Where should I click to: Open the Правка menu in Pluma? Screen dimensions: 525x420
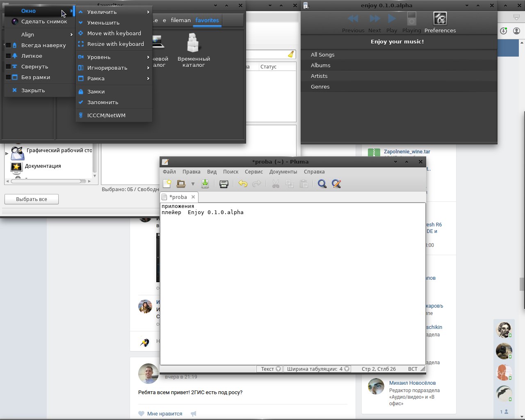point(192,172)
